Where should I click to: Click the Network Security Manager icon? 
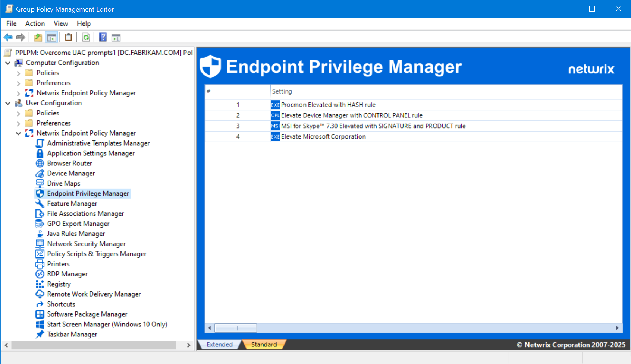coord(40,244)
